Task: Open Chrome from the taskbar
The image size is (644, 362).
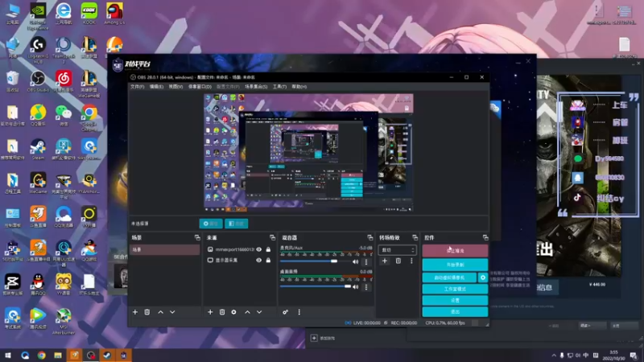Action: [x=42, y=356]
